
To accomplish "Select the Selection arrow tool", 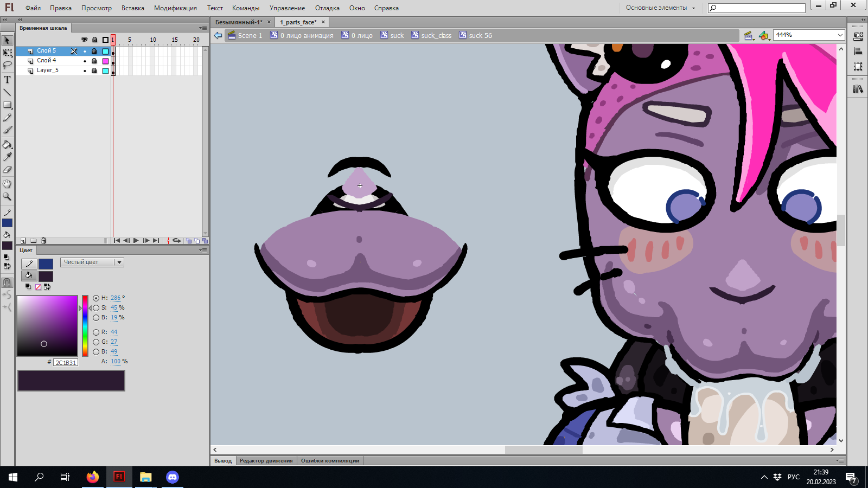I will 7,41.
